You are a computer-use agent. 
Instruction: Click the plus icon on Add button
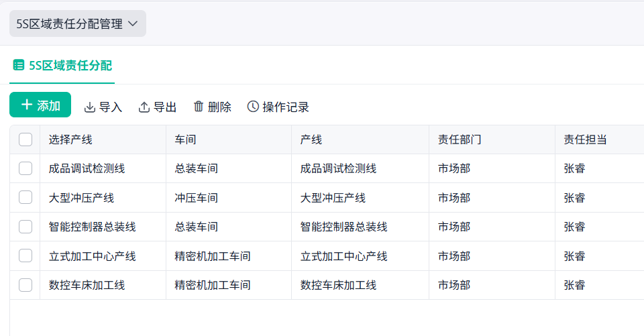[27, 105]
